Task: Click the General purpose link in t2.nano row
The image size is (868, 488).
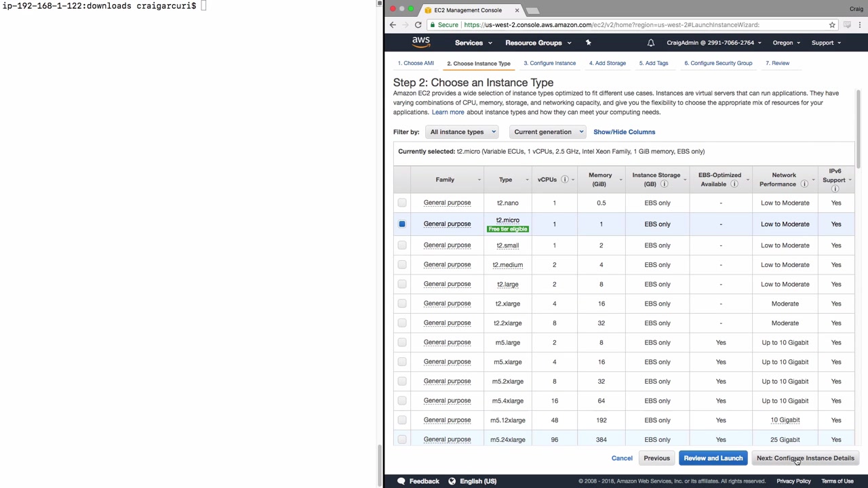Action: (447, 203)
